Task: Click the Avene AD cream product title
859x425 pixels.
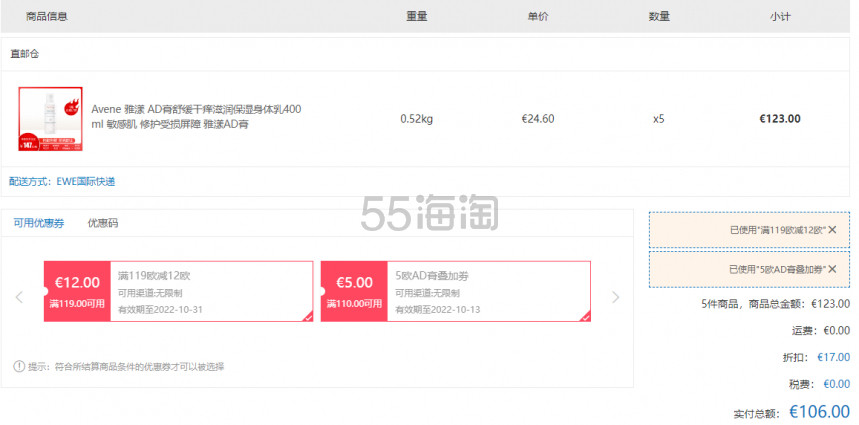Action: click(196, 117)
